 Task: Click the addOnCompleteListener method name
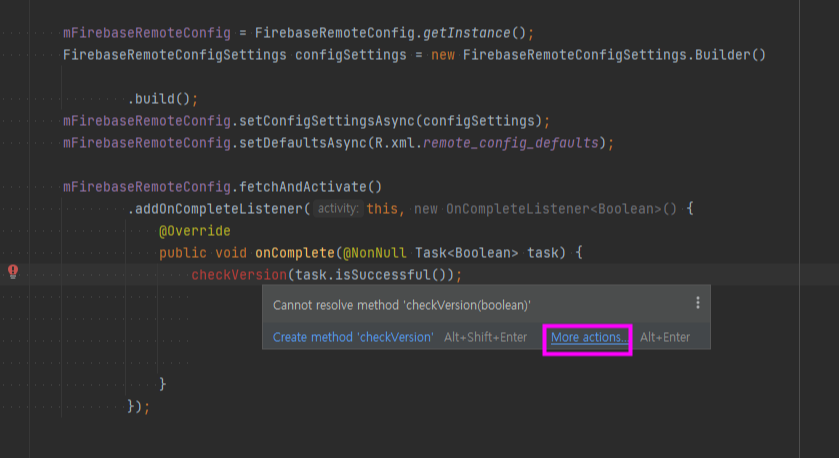219,209
